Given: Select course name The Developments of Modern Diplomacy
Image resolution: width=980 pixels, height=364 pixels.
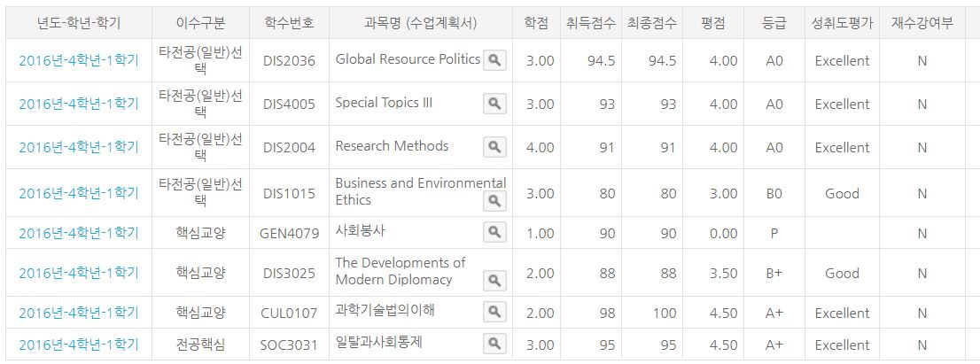Looking at the screenshot, I should pyautogui.click(x=401, y=271).
